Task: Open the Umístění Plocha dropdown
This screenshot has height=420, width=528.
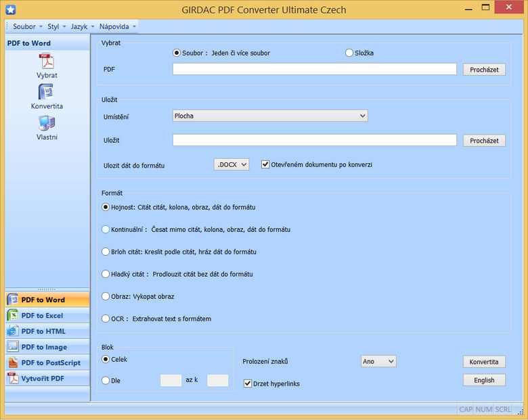Action: click(270, 116)
